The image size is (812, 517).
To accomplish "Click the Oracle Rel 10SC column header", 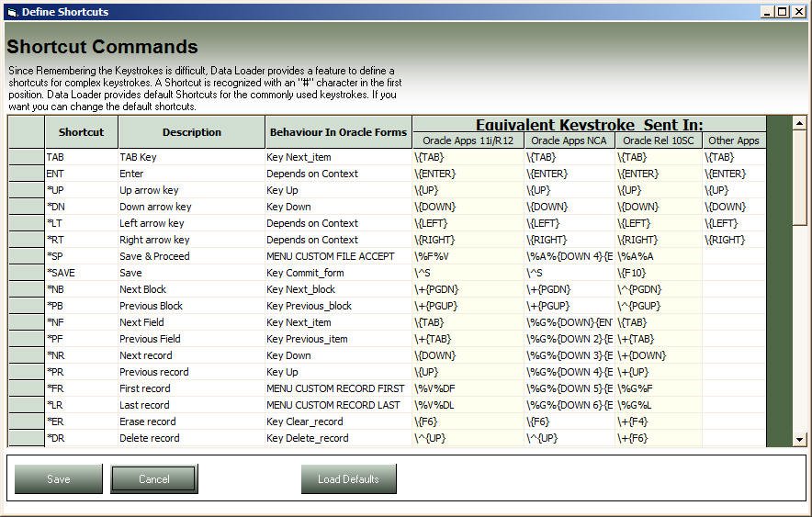I will pyautogui.click(x=659, y=140).
